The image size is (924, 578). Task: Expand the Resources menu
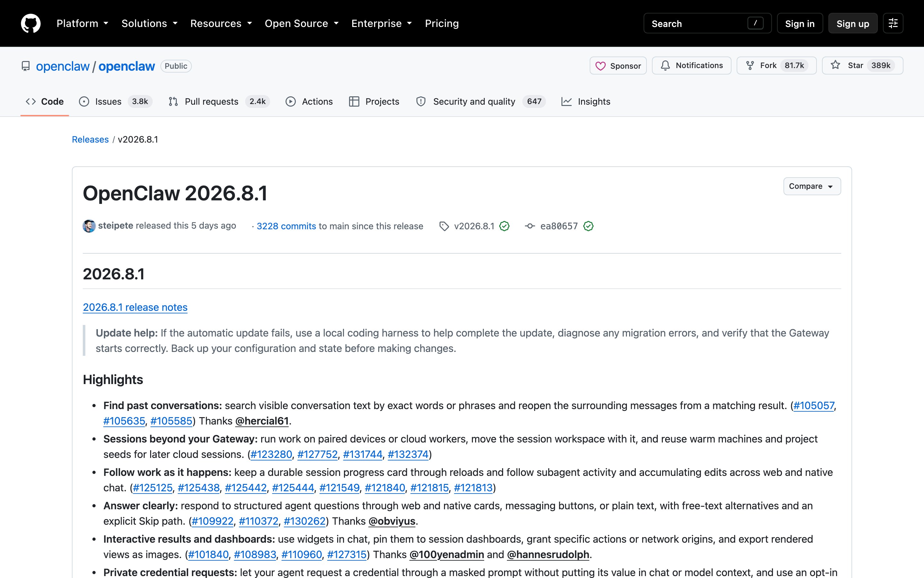tap(221, 23)
